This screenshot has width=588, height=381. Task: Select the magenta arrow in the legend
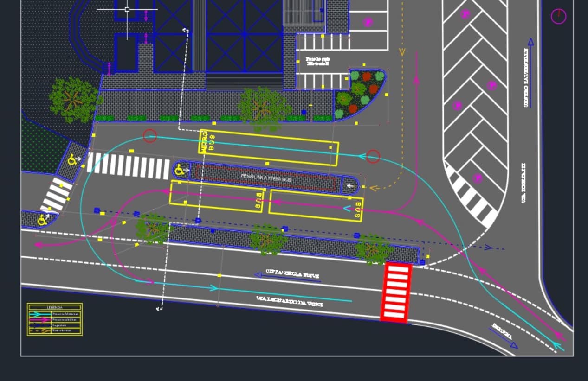(39, 319)
